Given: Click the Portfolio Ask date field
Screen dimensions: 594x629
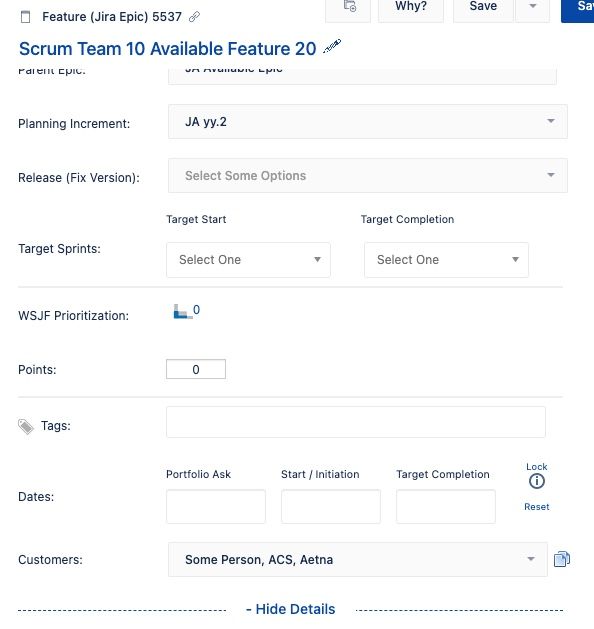Looking at the screenshot, I should (216, 506).
